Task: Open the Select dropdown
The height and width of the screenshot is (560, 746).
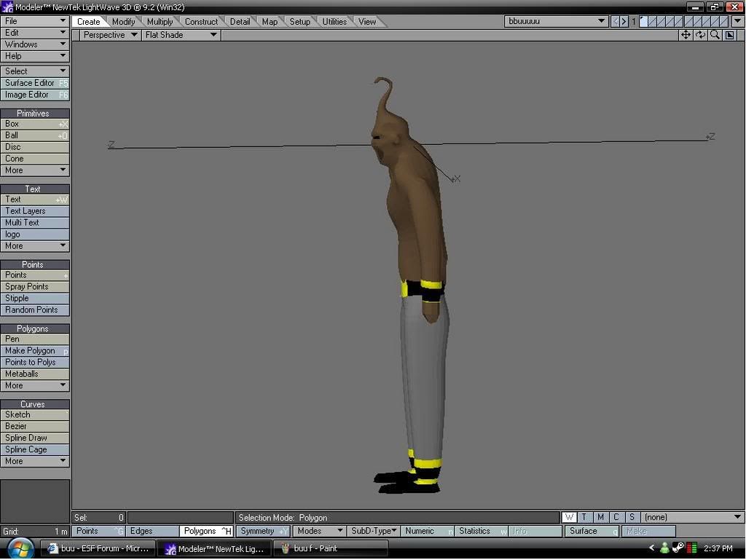Action: pos(35,71)
